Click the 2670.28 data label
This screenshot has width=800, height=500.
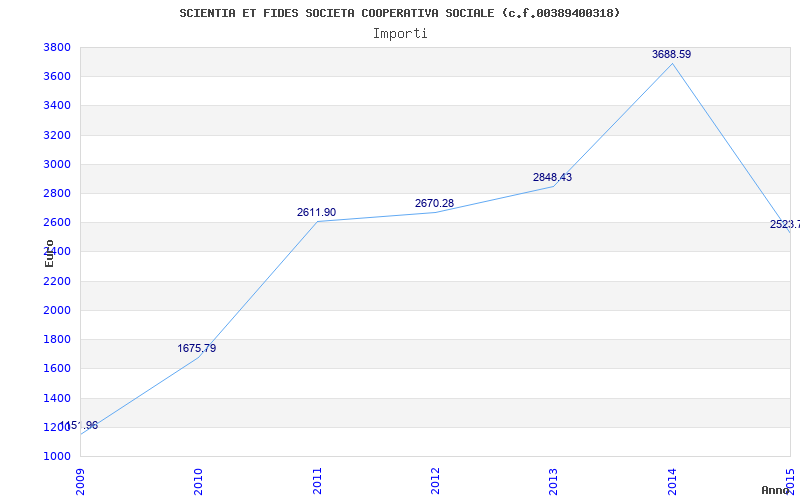point(434,204)
